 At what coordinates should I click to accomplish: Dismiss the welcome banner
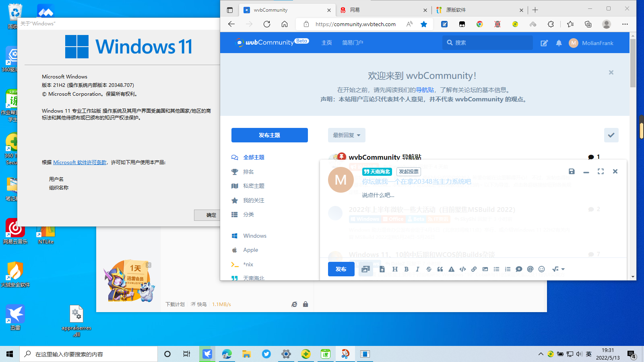[611, 72]
